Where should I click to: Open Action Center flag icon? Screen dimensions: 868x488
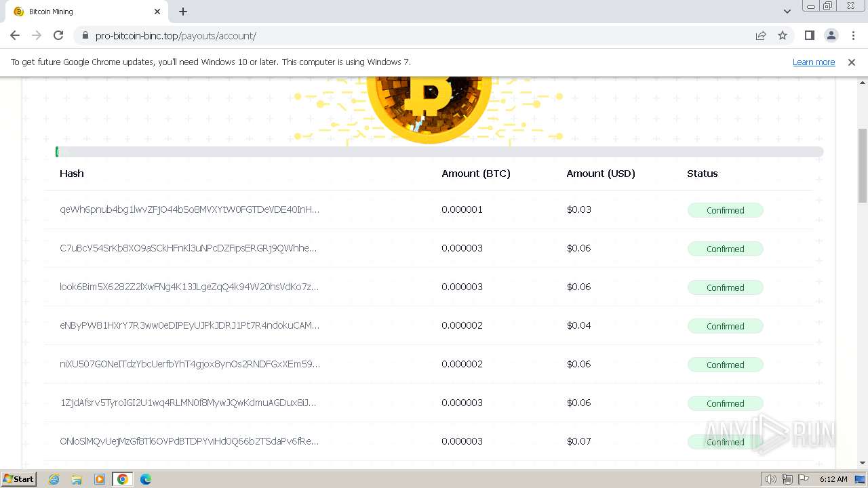(x=804, y=479)
